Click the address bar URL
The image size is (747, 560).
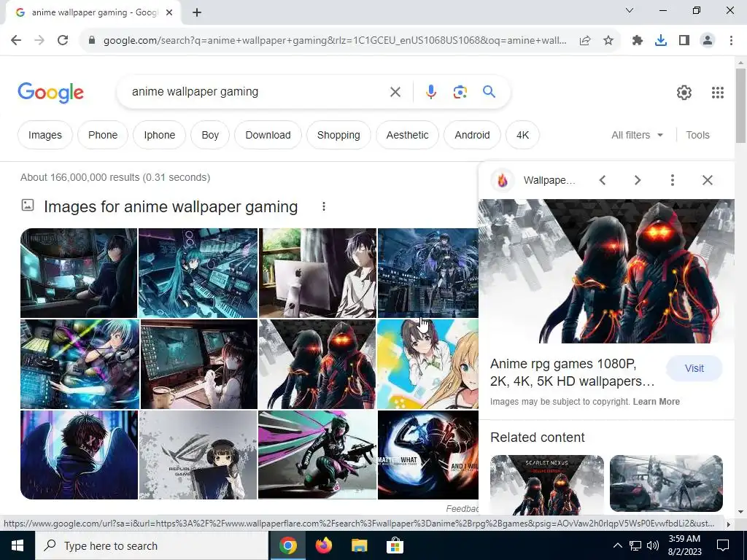click(335, 41)
